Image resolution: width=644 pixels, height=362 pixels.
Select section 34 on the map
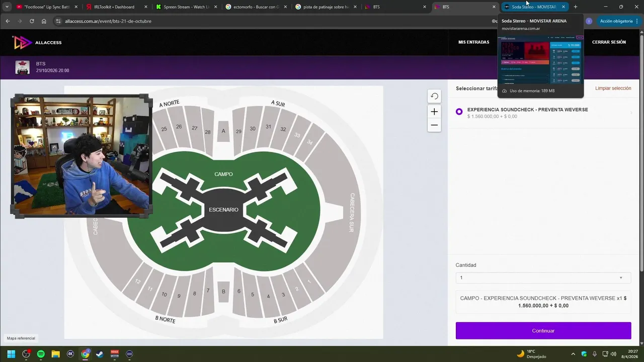tap(310, 142)
